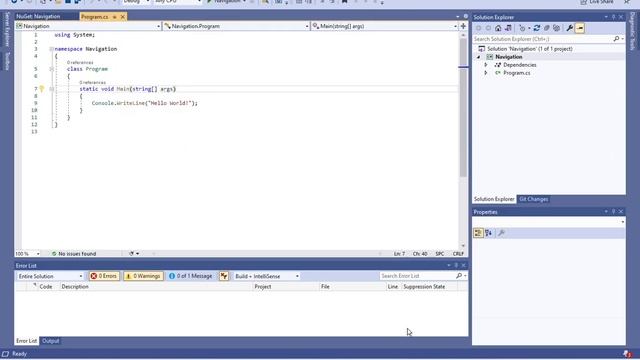Select Program.cs in Solution Explorer tree
Screen dimensions: 640x360
coord(517,73)
